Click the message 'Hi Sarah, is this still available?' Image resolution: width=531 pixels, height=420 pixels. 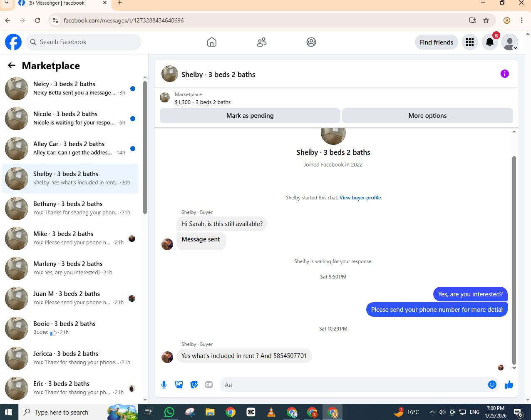click(x=222, y=224)
